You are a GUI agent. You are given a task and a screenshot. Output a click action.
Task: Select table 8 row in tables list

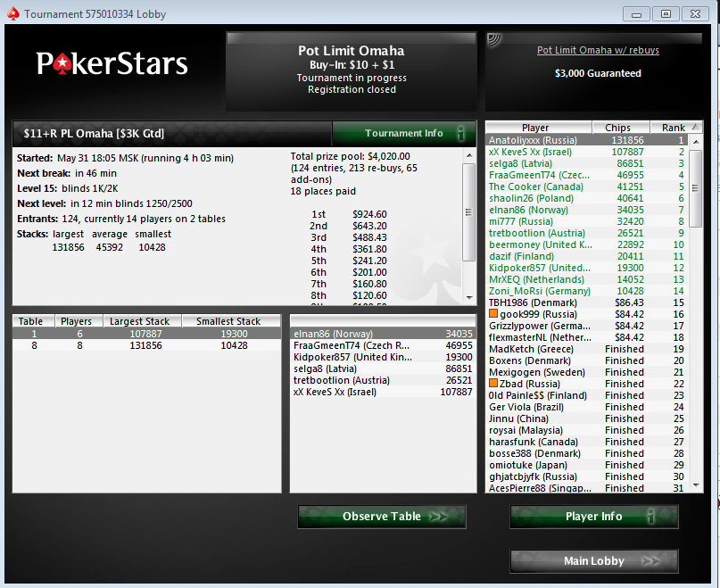pyautogui.click(x=146, y=345)
